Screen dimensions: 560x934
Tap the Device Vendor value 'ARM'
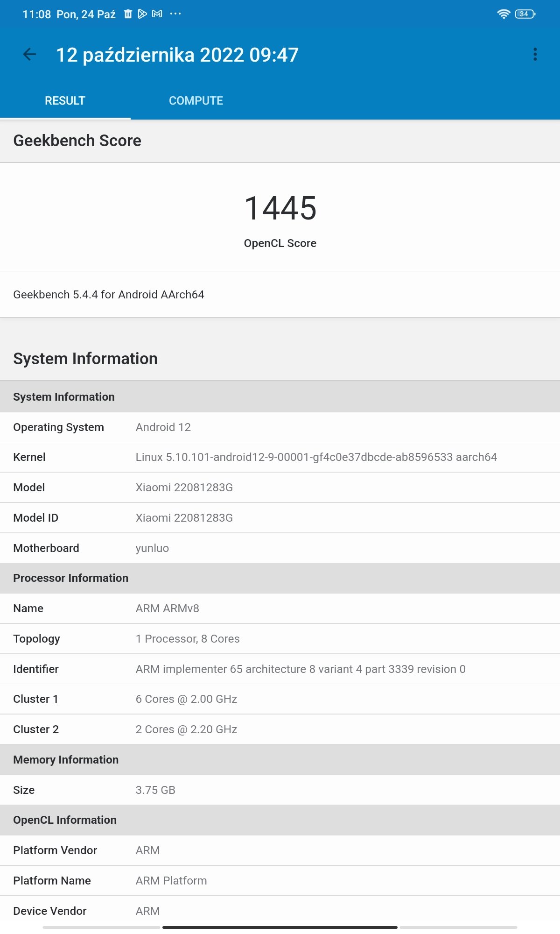(147, 911)
